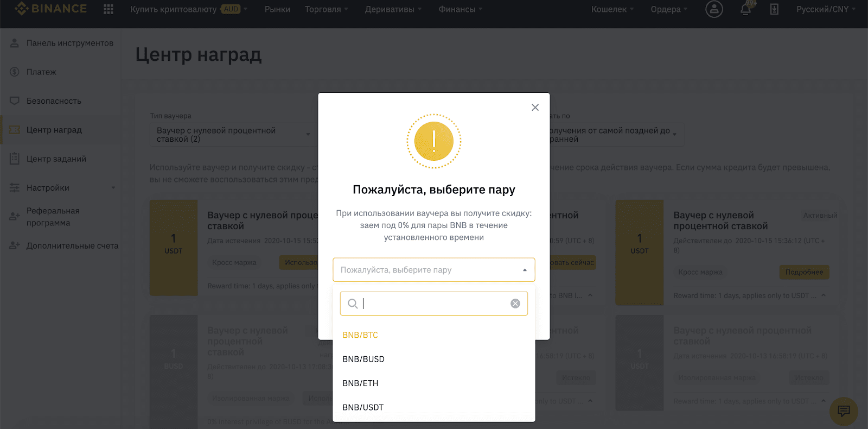Click the Настройки sliders icon
This screenshot has width=868, height=429.
(15, 188)
